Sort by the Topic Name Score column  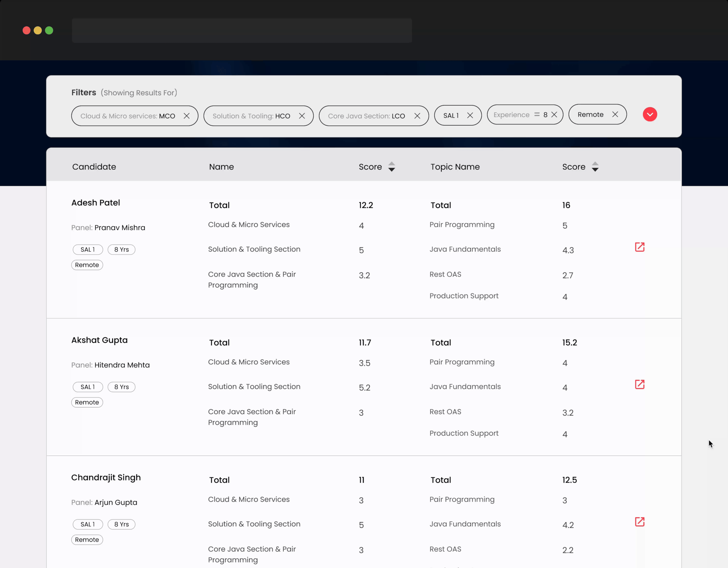[595, 167]
